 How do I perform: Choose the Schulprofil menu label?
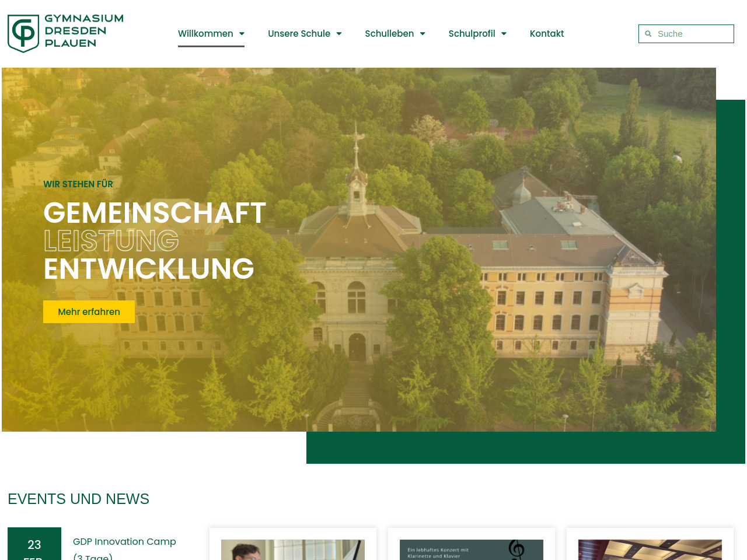(472, 34)
